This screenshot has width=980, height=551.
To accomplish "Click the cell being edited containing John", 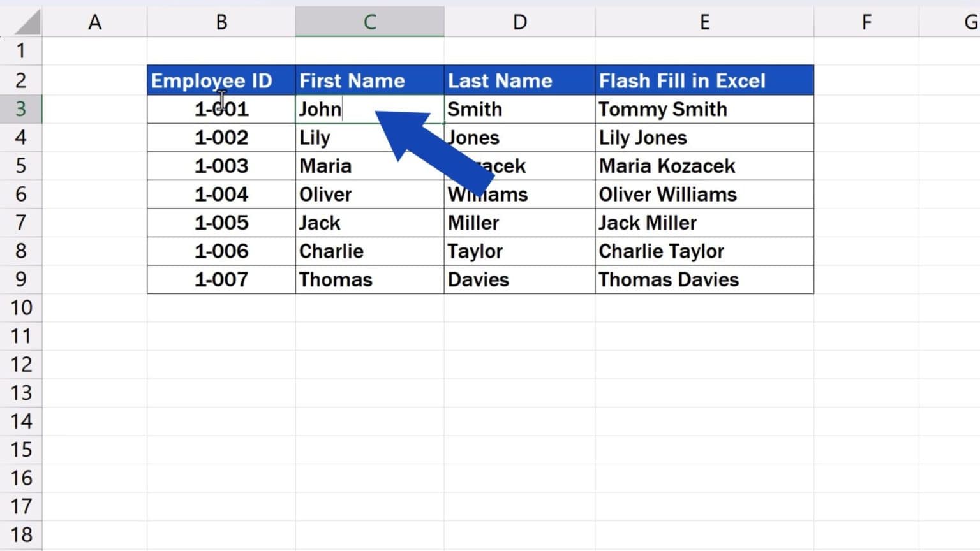I will click(x=370, y=108).
